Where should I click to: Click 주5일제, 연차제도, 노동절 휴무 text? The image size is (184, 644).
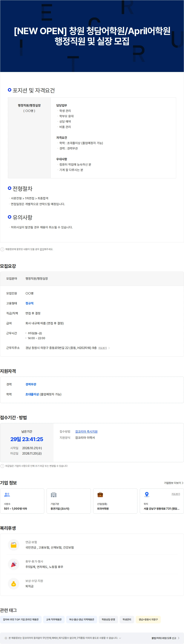coord(44,567)
